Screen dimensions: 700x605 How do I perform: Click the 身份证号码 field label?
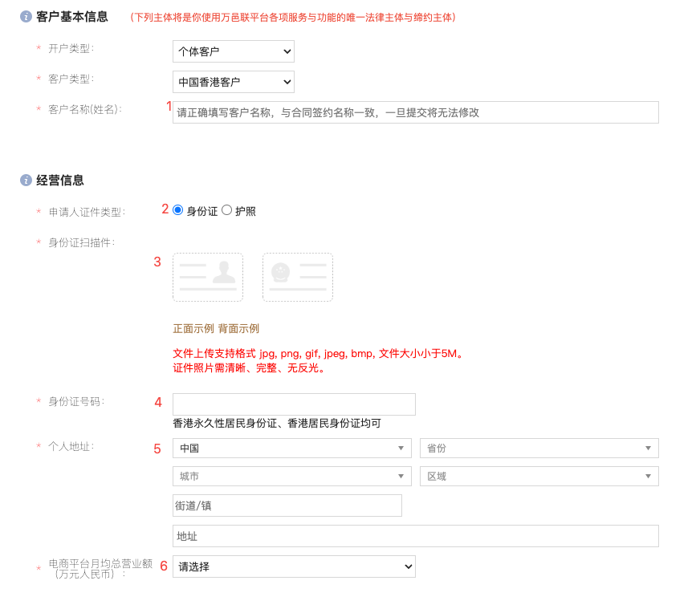tap(76, 402)
